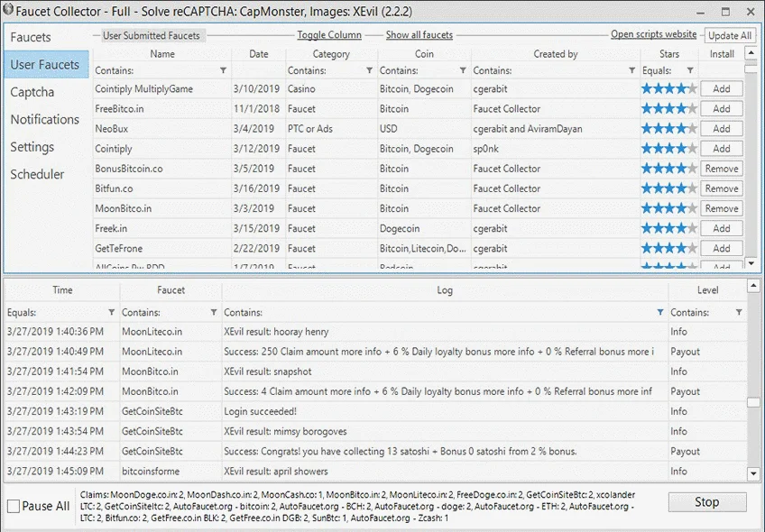Select the 'XEvil result: snapshot' log entry
The image size is (765, 532).
point(268,371)
